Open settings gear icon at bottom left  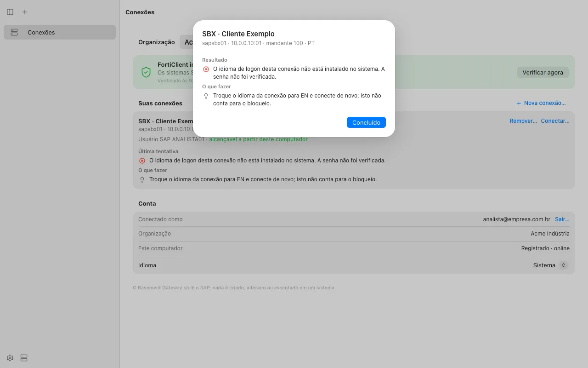point(10,358)
